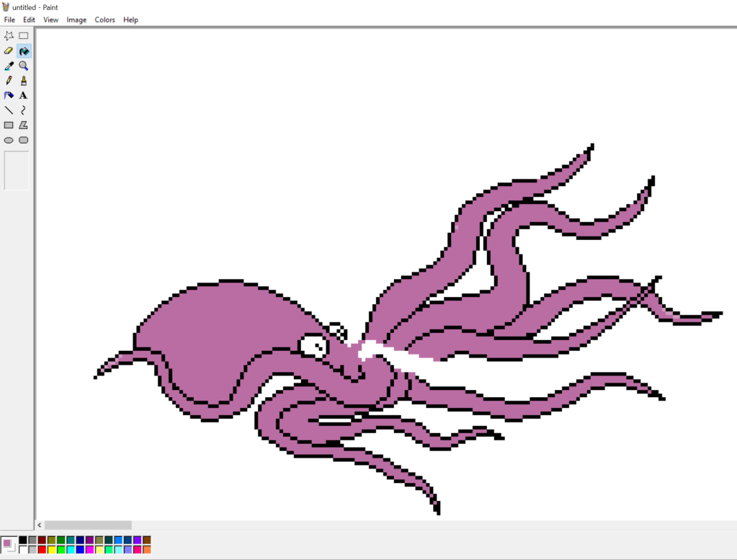Screen dimensions: 737x560
Task: Choose the Polygon shape tool
Action: pos(24,125)
